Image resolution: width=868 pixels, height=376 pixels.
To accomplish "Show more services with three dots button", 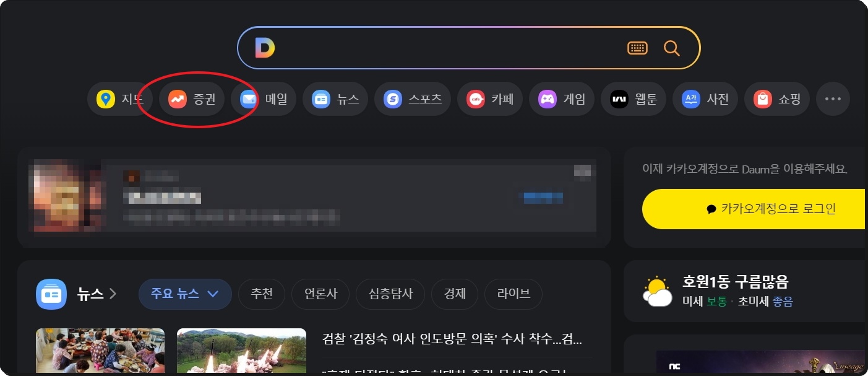I will 833,99.
